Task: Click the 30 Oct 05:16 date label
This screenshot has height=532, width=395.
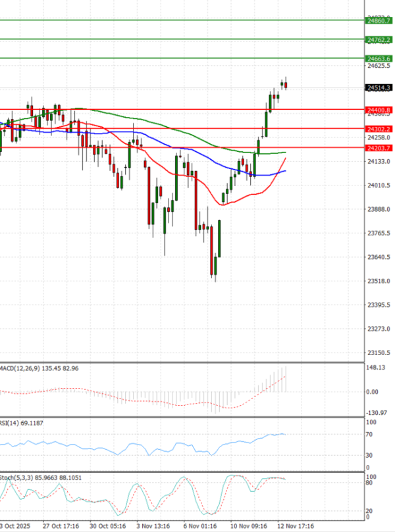Action: [108, 526]
